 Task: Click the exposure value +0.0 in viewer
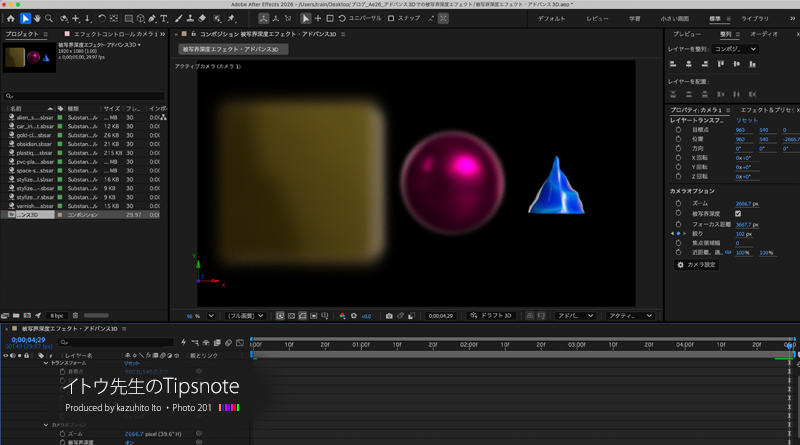click(366, 316)
